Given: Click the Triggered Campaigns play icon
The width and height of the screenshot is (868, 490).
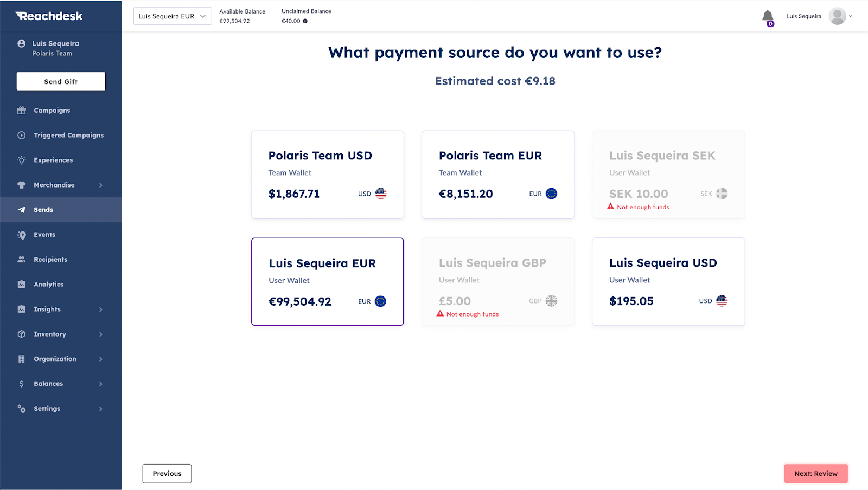Looking at the screenshot, I should [22, 136].
